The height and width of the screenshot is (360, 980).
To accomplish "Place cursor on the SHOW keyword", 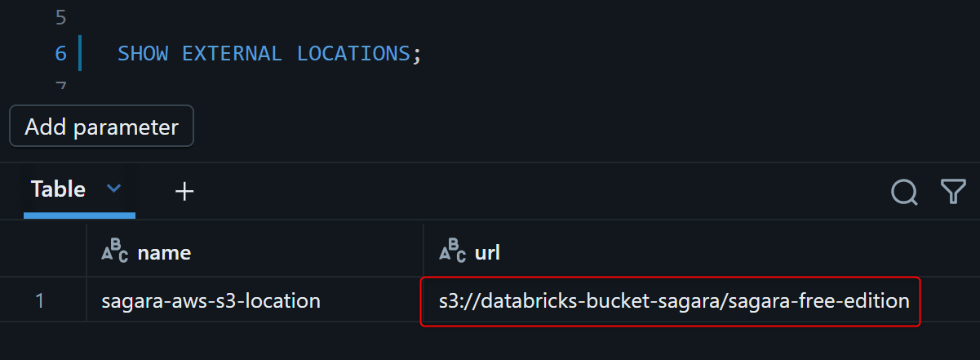I will pos(143,54).
